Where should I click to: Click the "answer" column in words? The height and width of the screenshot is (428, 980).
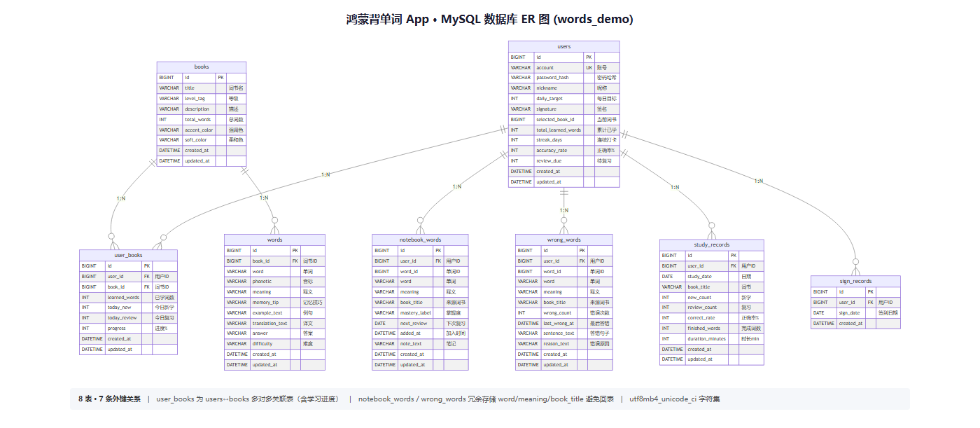tap(275, 333)
